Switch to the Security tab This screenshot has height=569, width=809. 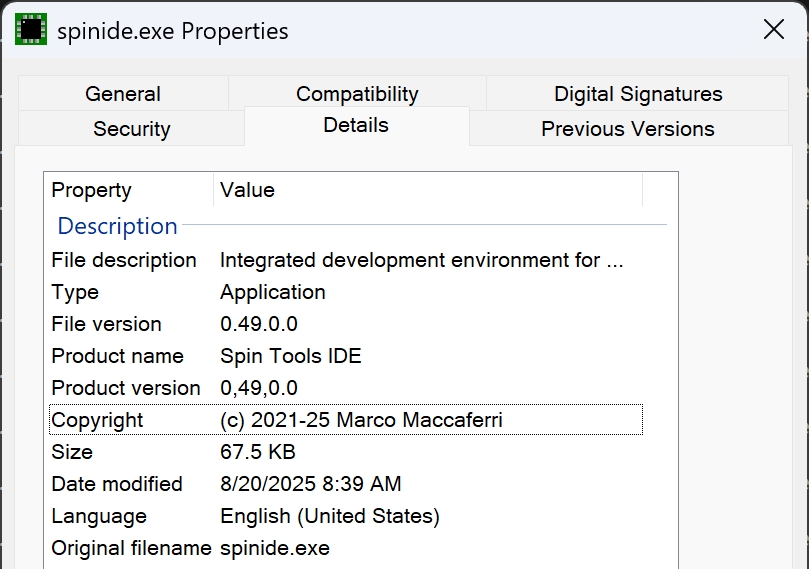click(x=132, y=128)
